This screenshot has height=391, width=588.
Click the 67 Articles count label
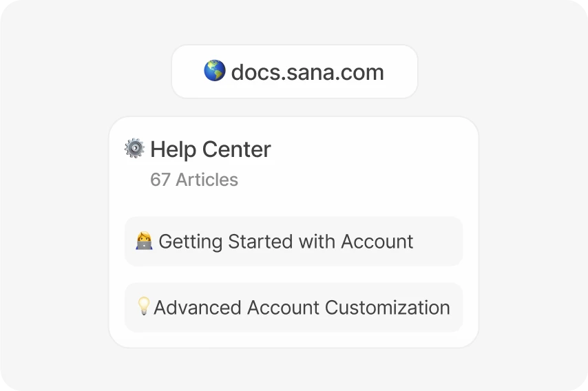[194, 180]
